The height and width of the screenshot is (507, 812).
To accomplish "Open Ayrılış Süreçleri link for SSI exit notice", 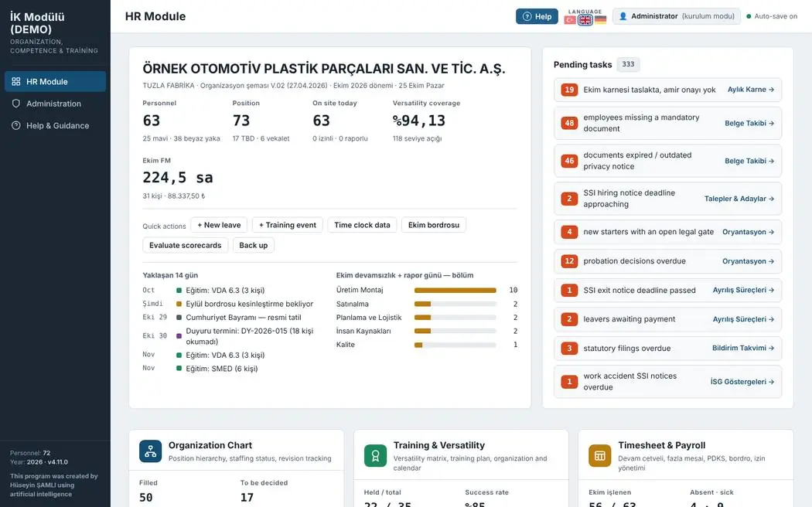I will [743, 291].
